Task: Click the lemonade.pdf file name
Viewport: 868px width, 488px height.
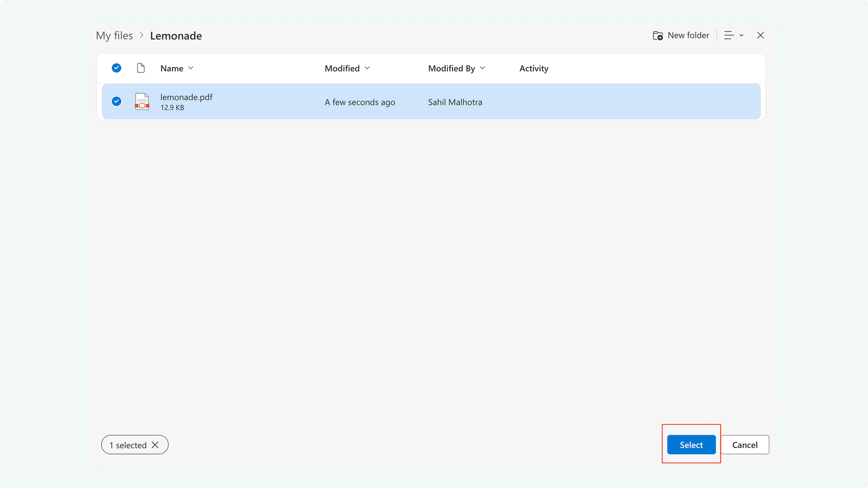Action: 186,97
